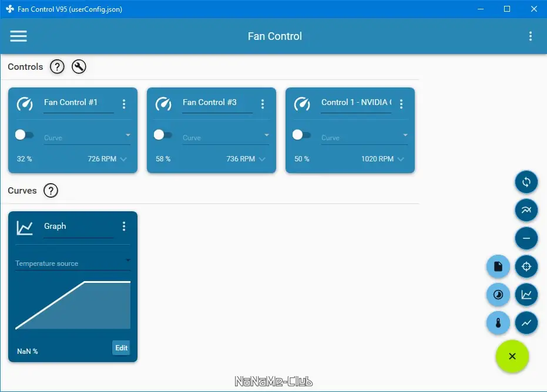Open the Curve dropdown for Fan Control #3
This screenshot has width=547, height=392.
pos(226,137)
